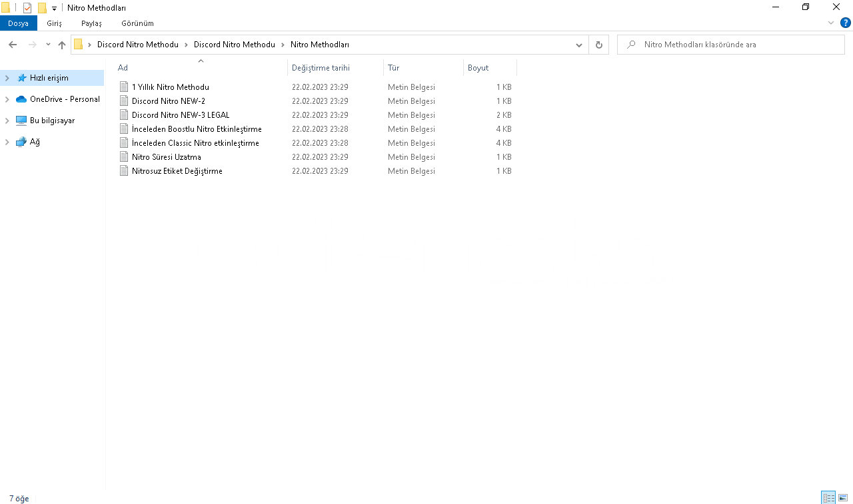The width and height of the screenshot is (853, 504).
Task: Click first Discord Nitro Methodu breadcrumb
Action: tap(138, 45)
